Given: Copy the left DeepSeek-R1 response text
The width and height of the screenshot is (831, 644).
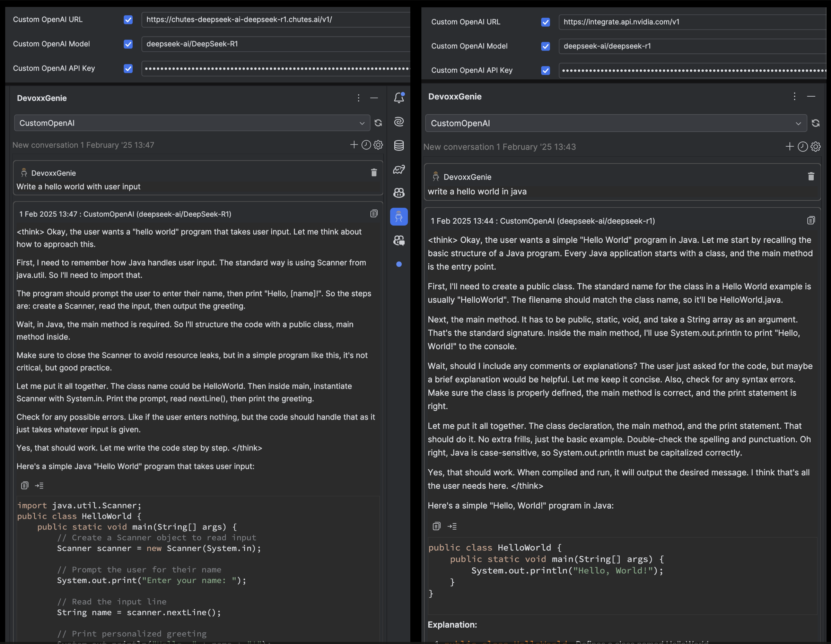Looking at the screenshot, I should click(x=374, y=214).
